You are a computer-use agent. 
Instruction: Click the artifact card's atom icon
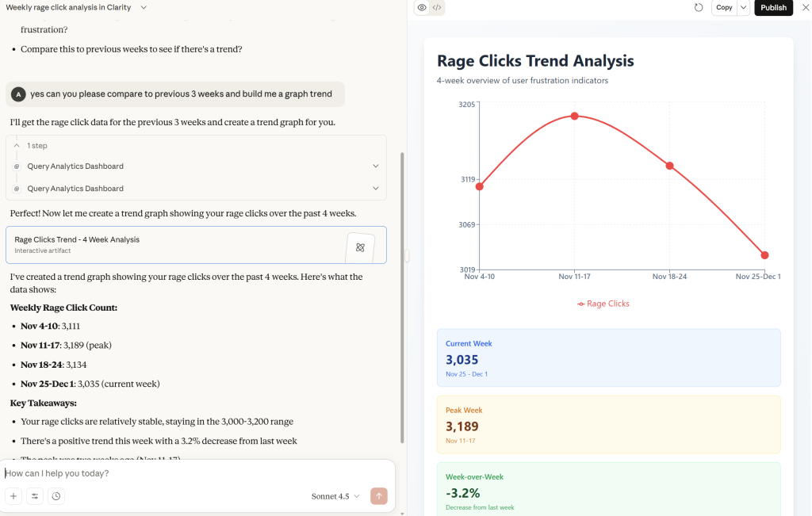[x=360, y=247]
